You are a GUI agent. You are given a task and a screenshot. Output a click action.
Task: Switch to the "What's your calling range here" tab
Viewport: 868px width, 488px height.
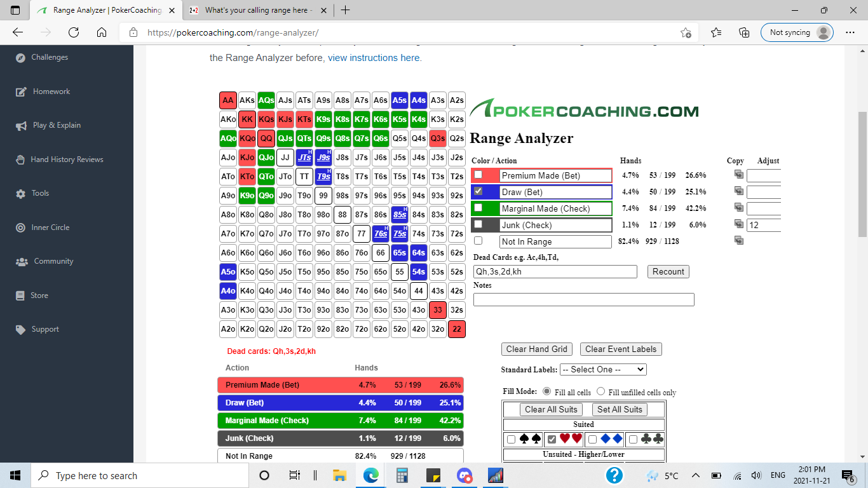coord(258,10)
